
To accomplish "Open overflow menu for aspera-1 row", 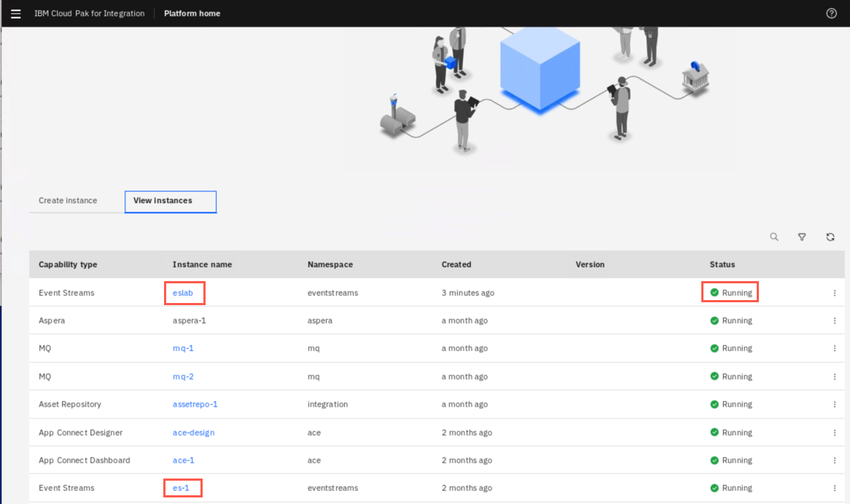I will coord(834,320).
